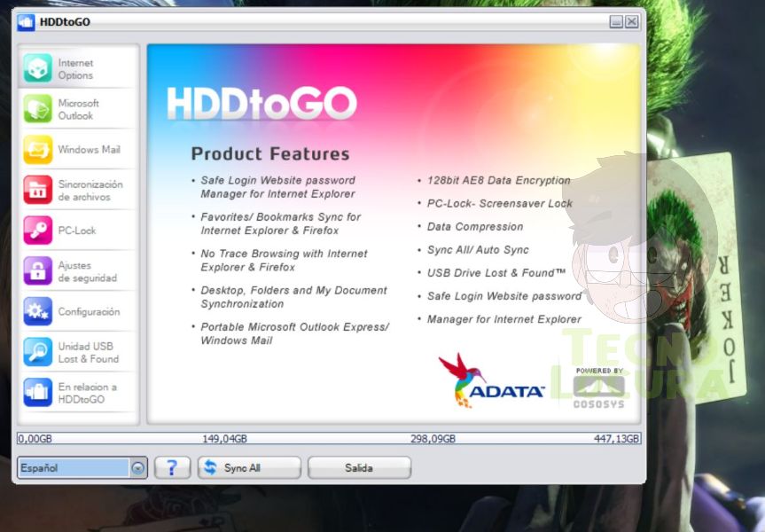This screenshot has width=765, height=532.
Task: Click "No Trace Browsing" feature text
Action: pyautogui.click(x=284, y=260)
